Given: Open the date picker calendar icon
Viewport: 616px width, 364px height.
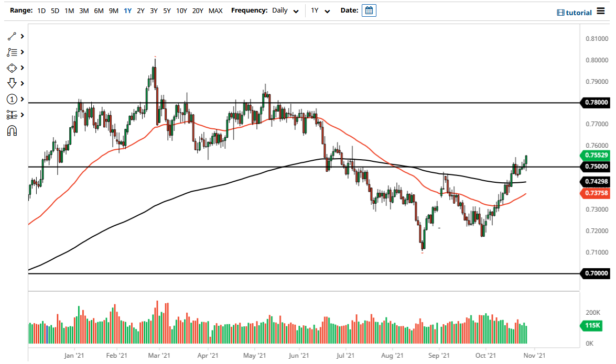Looking at the screenshot, I should tap(369, 10).
